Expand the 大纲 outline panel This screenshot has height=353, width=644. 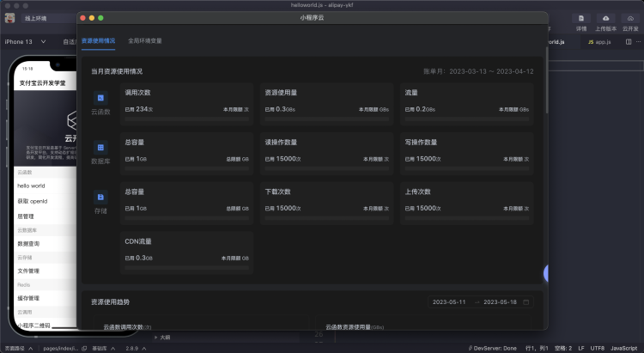(x=161, y=338)
